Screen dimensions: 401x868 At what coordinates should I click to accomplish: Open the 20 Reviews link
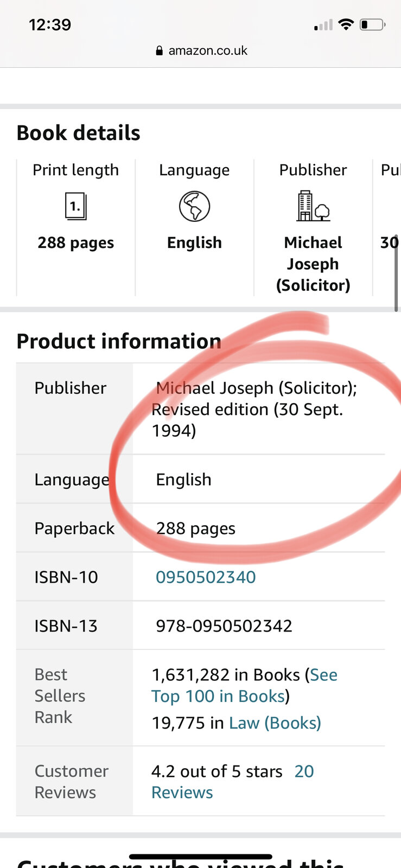click(232, 782)
